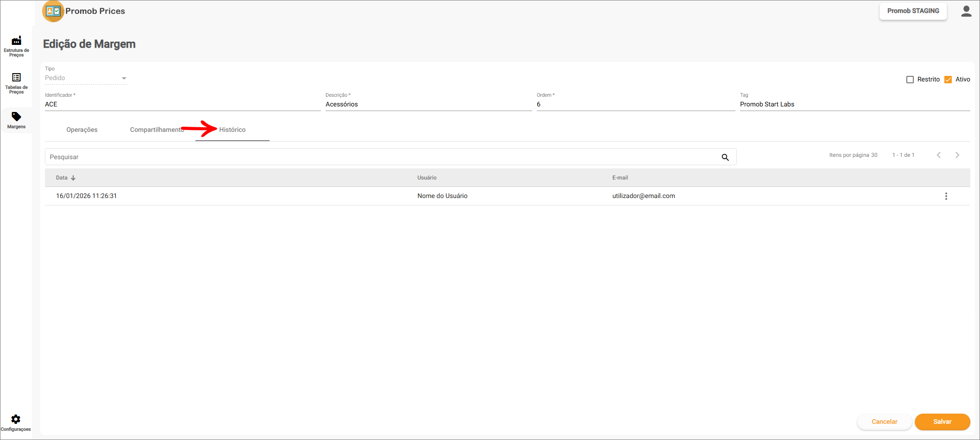The height and width of the screenshot is (440, 980).
Task: Click the utilizador@email.com cell
Action: 644,196
